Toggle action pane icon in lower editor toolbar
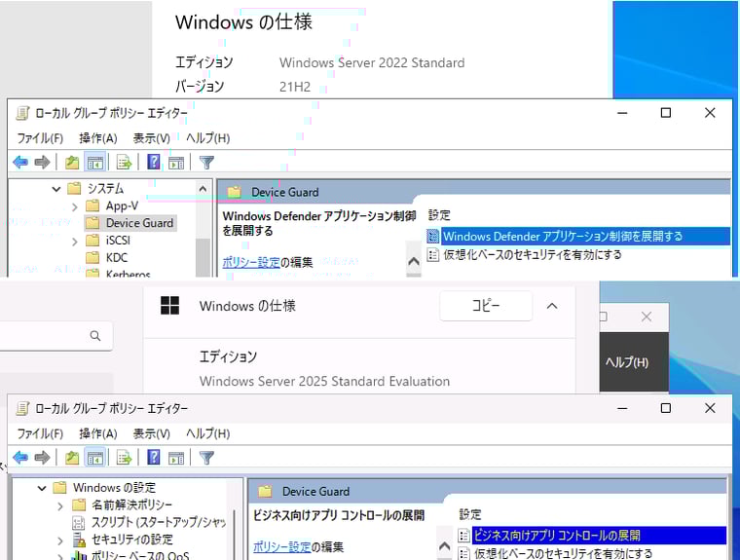740x560 pixels. pyautogui.click(x=176, y=457)
